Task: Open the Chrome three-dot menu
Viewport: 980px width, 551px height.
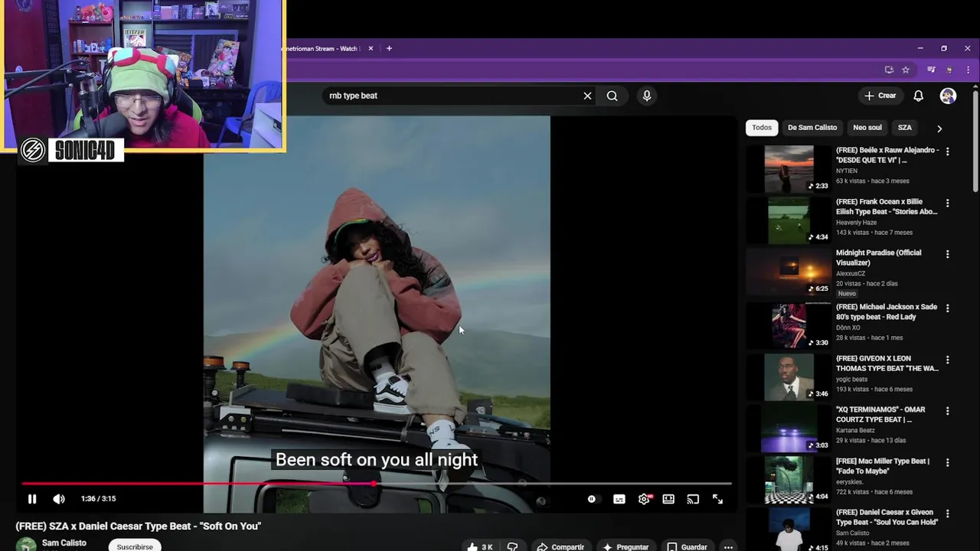Action: [x=968, y=70]
